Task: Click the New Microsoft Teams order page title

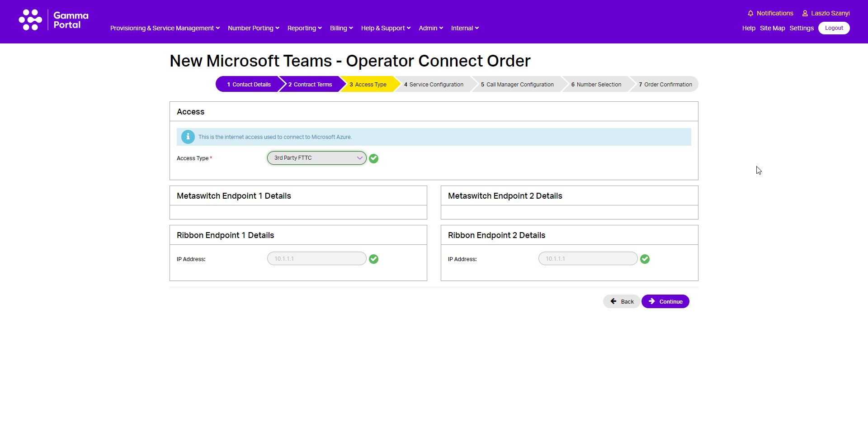Action: pyautogui.click(x=350, y=61)
